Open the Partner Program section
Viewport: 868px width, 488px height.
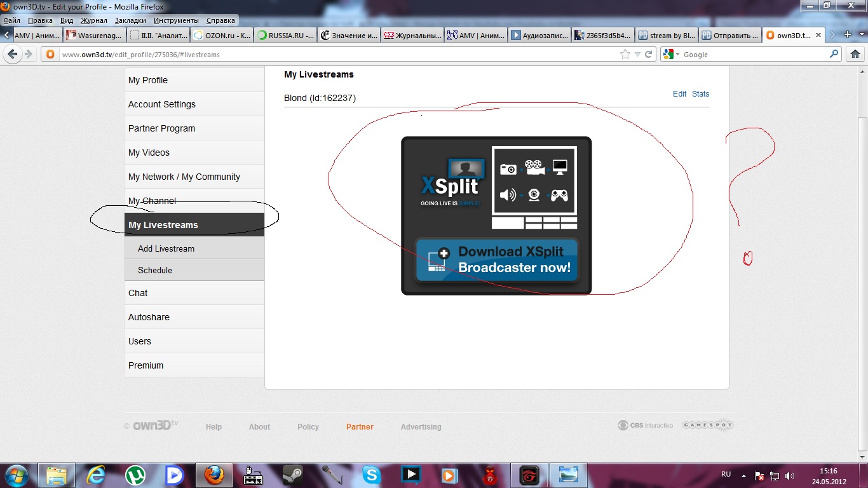tap(194, 128)
